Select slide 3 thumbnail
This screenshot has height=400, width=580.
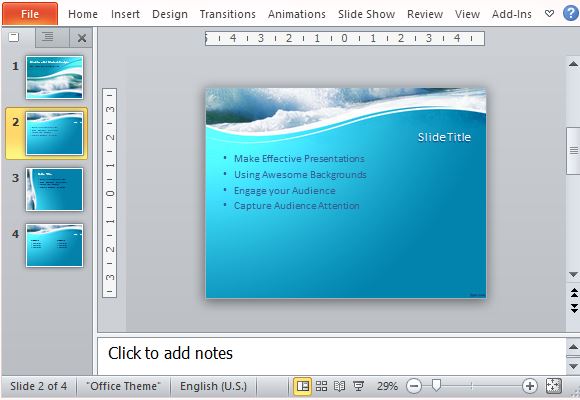tap(54, 189)
